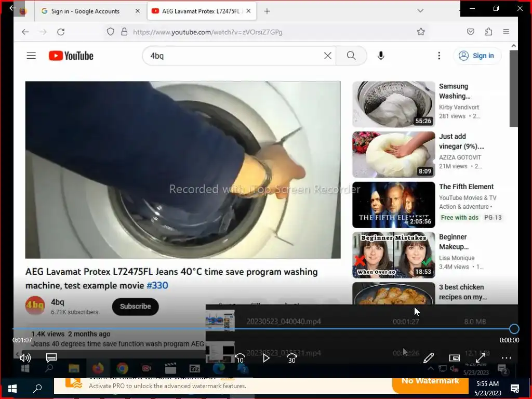Click the AZIZA GOTOVIT channel name
Image resolution: width=532 pixels, height=399 pixels.
460,157
